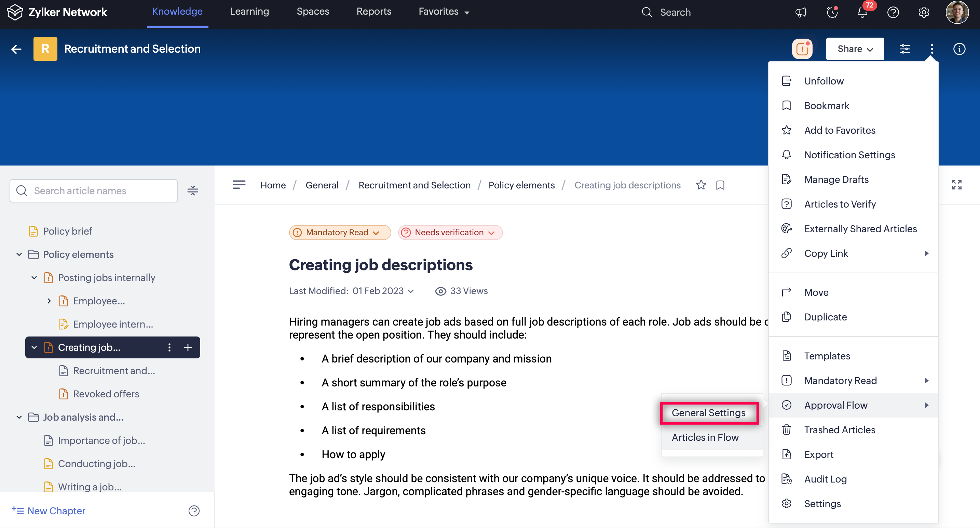Open the filter sliders icon near Share

pos(905,49)
